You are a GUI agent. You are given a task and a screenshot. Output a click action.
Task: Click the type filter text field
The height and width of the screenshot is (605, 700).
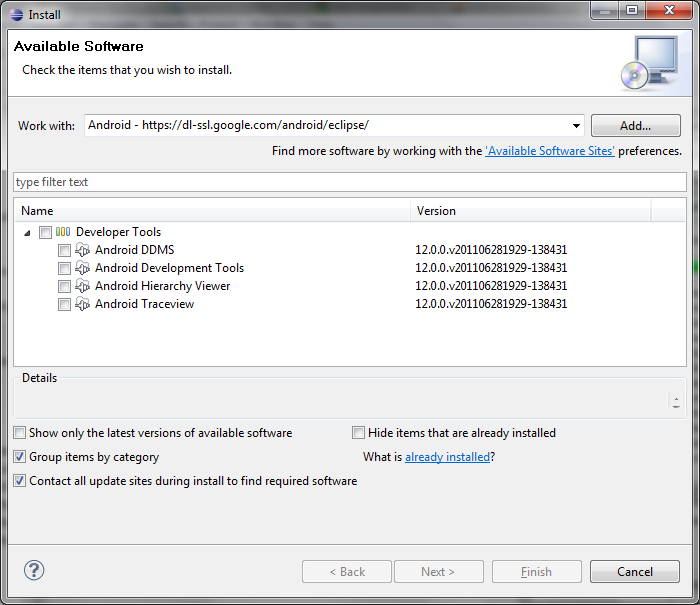coord(350,182)
